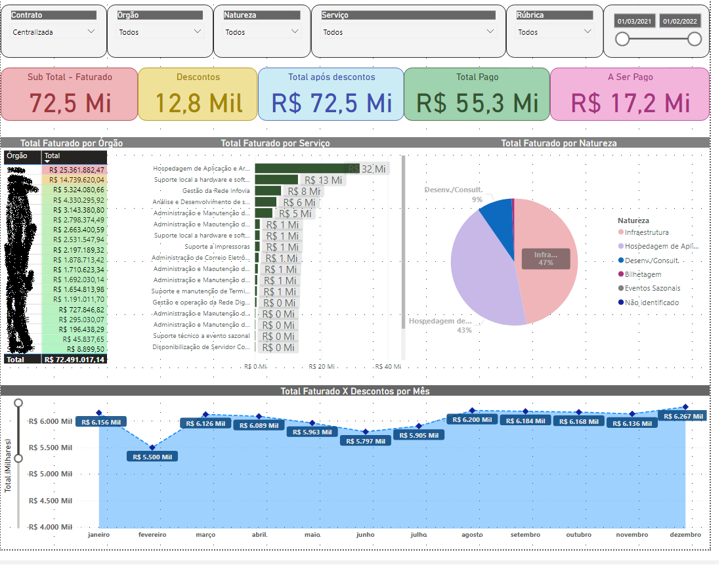Open the Rúbrica filter dropdown
Image resolution: width=728 pixels, height=565 pixels.
[x=554, y=32]
